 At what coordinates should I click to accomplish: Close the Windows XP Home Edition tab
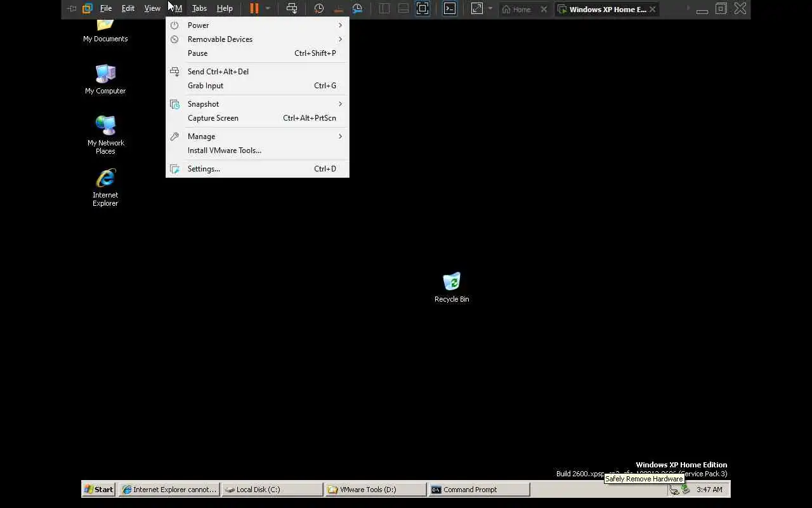(652, 9)
